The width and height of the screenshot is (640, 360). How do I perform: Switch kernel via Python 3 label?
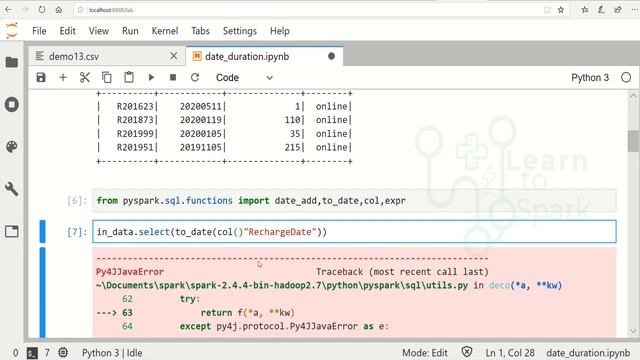point(590,78)
